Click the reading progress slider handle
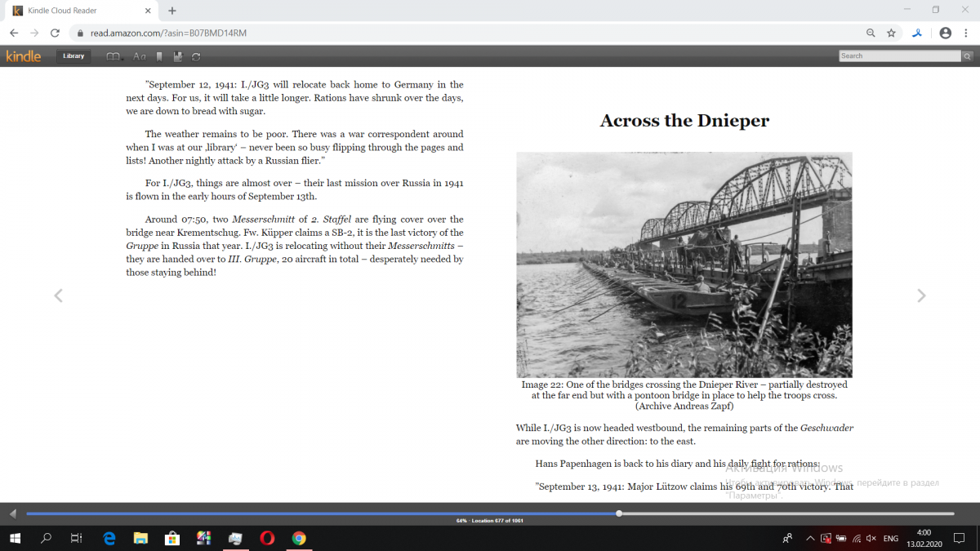980x551 pixels. [619, 513]
